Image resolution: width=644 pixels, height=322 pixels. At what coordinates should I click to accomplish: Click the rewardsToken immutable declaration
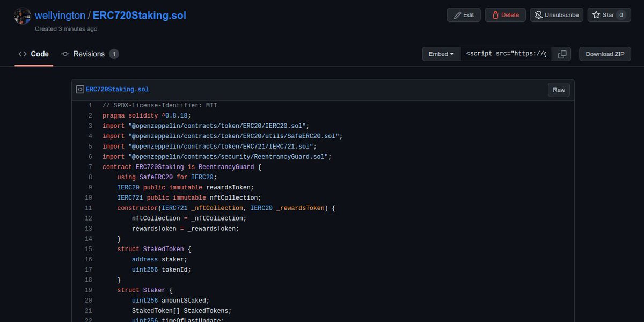pos(185,187)
